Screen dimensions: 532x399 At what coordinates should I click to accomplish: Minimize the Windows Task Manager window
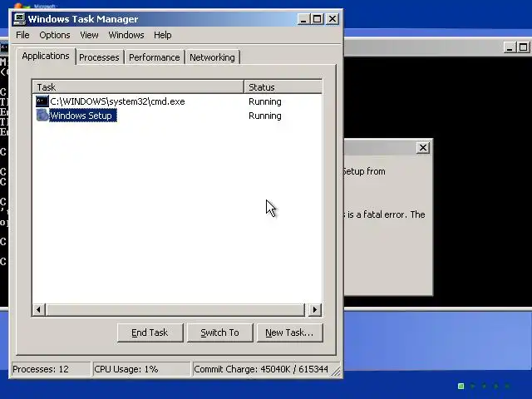point(303,19)
